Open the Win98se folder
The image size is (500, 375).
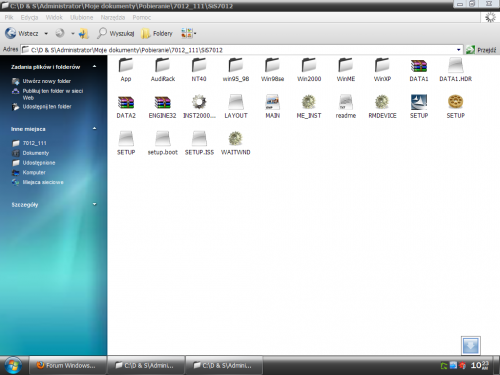click(x=272, y=69)
